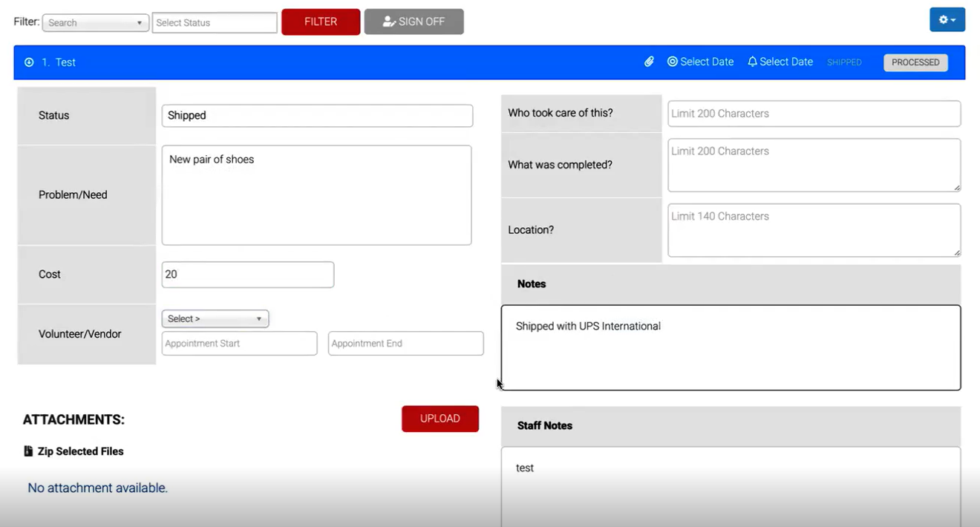Click the Select Date text beside bell

786,62
